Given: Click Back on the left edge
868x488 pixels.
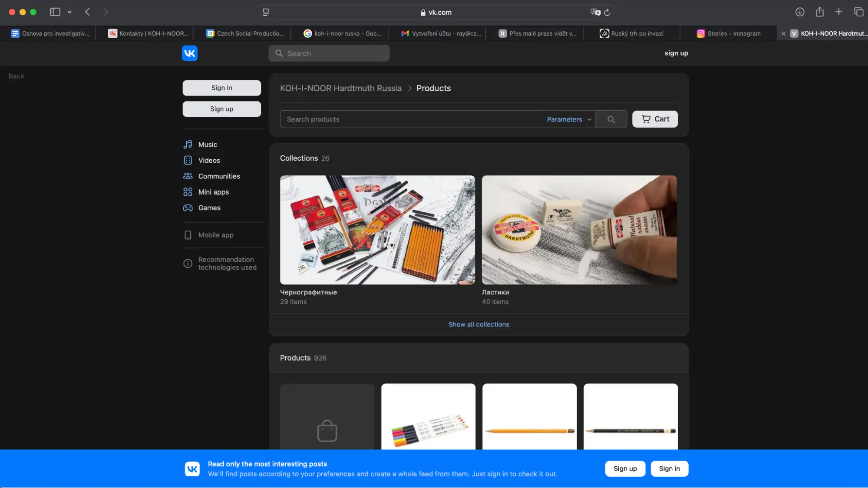Looking at the screenshot, I should 17,76.
